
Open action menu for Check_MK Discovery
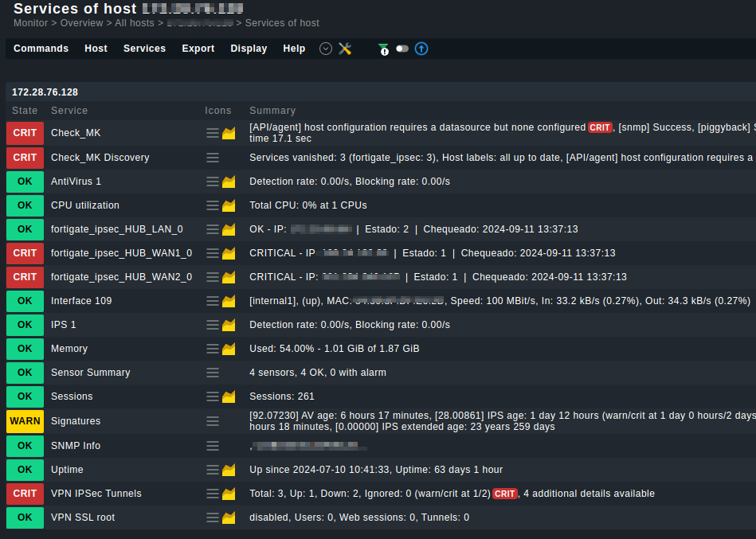[x=213, y=158]
